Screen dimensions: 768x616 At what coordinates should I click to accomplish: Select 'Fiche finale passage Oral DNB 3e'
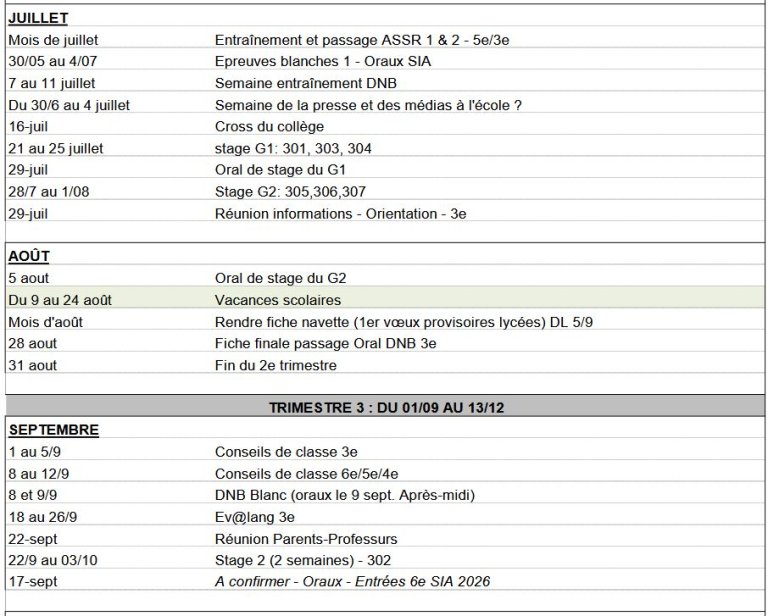[326, 343]
